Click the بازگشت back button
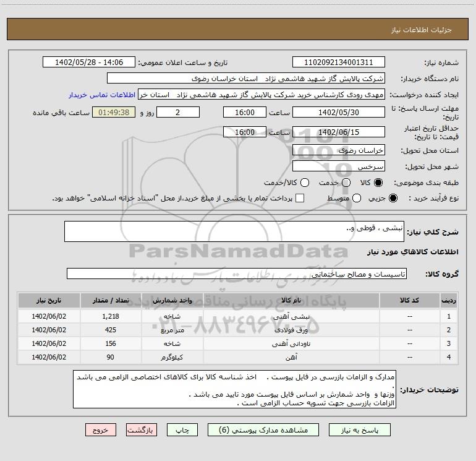The width and height of the screenshot is (476, 461). pyautogui.click(x=142, y=430)
